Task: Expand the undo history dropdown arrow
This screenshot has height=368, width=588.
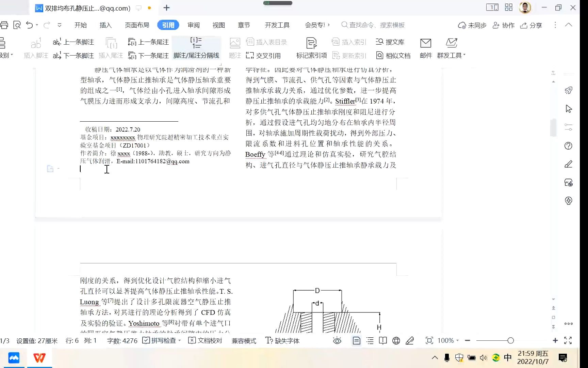Action: click(37, 25)
